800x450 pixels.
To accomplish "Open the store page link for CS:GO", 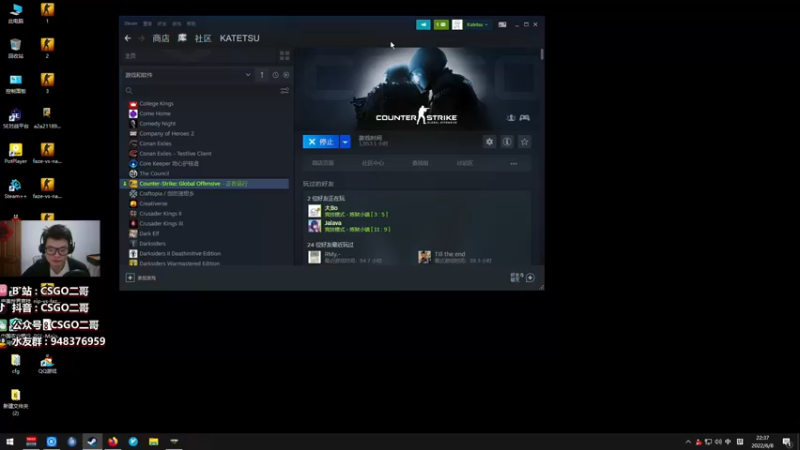I will click(x=322, y=163).
